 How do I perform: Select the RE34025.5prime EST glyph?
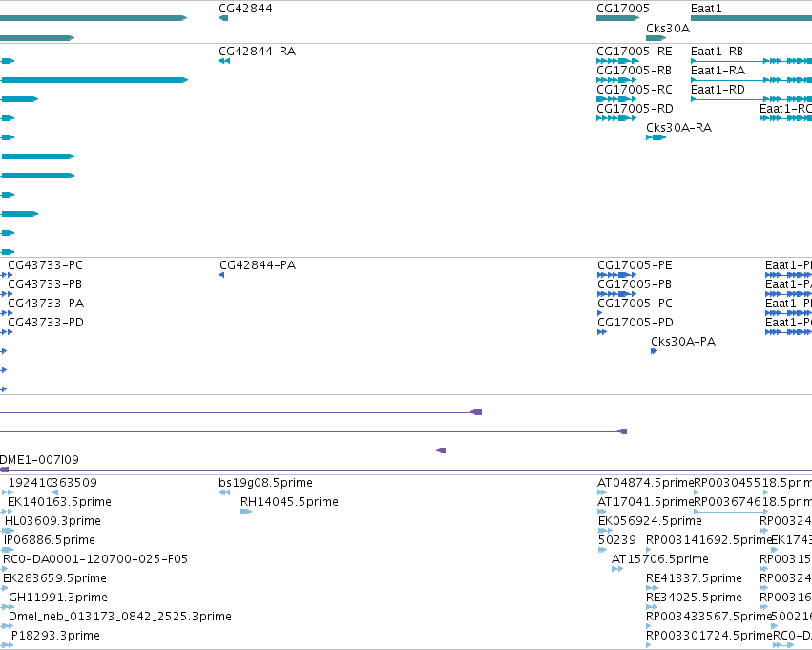point(652,607)
